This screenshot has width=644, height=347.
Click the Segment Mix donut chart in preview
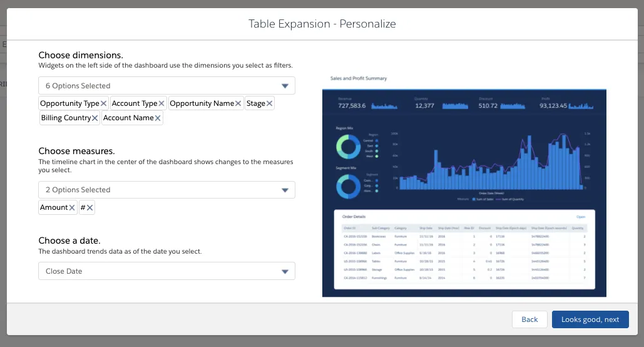point(346,185)
